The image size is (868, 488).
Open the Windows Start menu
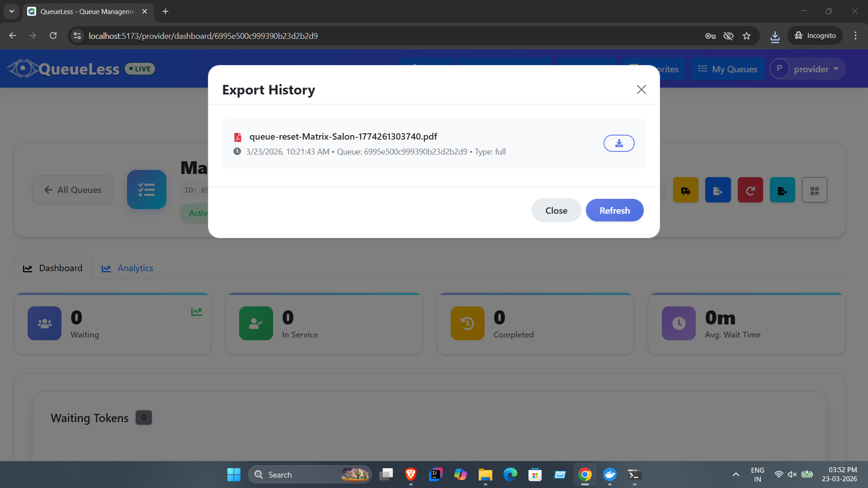tap(234, 474)
